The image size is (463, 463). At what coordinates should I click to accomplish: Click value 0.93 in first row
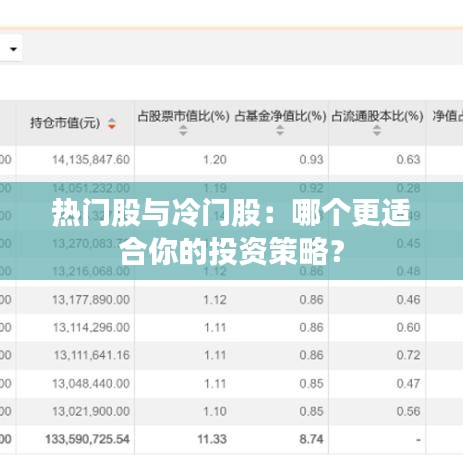pos(311,160)
